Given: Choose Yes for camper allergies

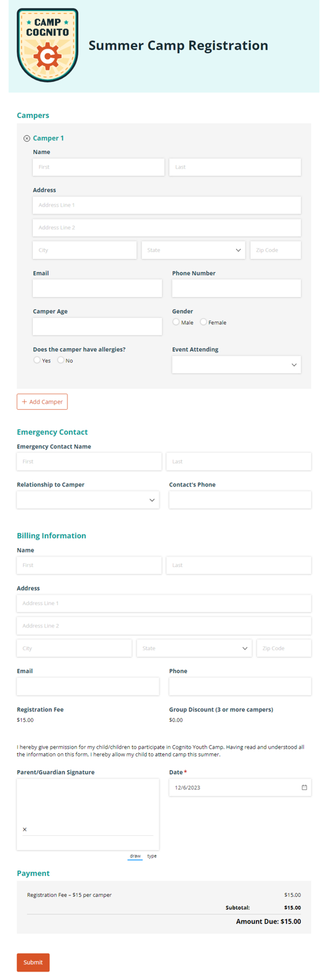Looking at the screenshot, I should pyautogui.click(x=37, y=360).
